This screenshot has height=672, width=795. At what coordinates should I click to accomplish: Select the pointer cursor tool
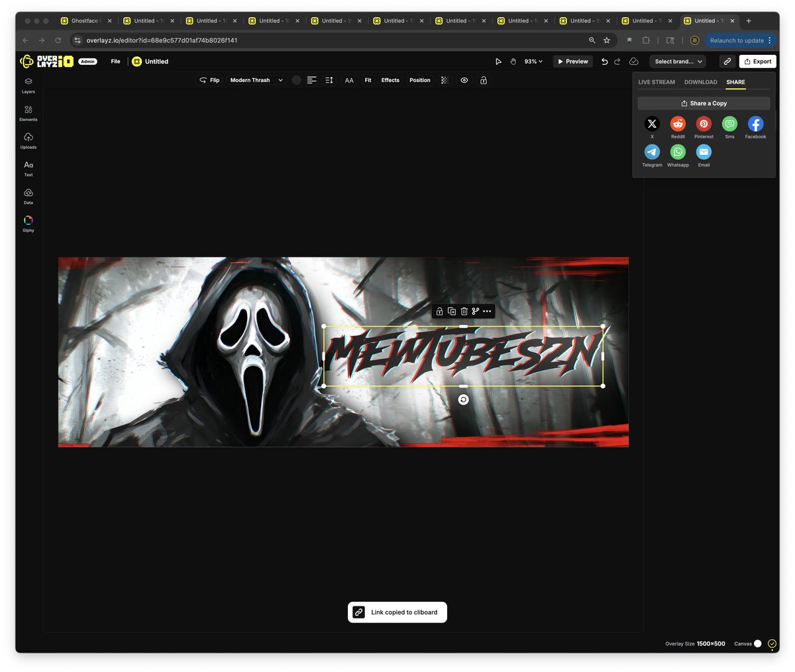pyautogui.click(x=498, y=62)
